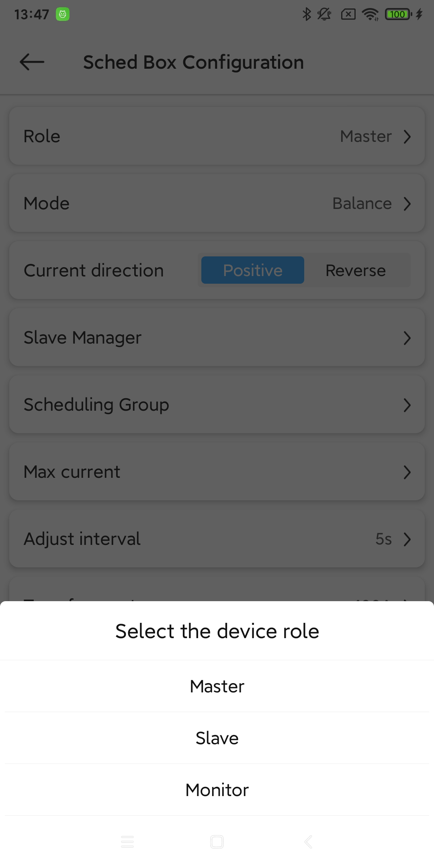Open the Role selector chevron
434x868 pixels.
(407, 137)
